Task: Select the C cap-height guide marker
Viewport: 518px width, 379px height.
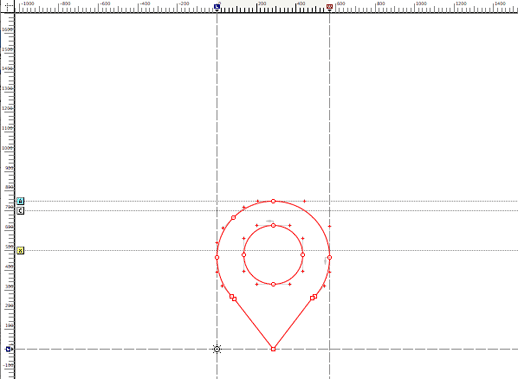Action: (x=20, y=211)
